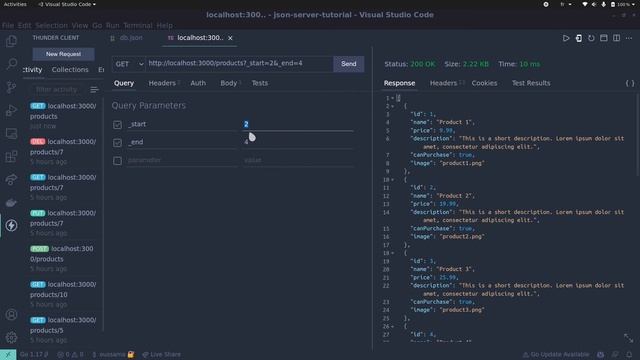Image resolution: width=640 pixels, height=360 pixels.
Task: Click the Send button
Action: (x=348, y=64)
